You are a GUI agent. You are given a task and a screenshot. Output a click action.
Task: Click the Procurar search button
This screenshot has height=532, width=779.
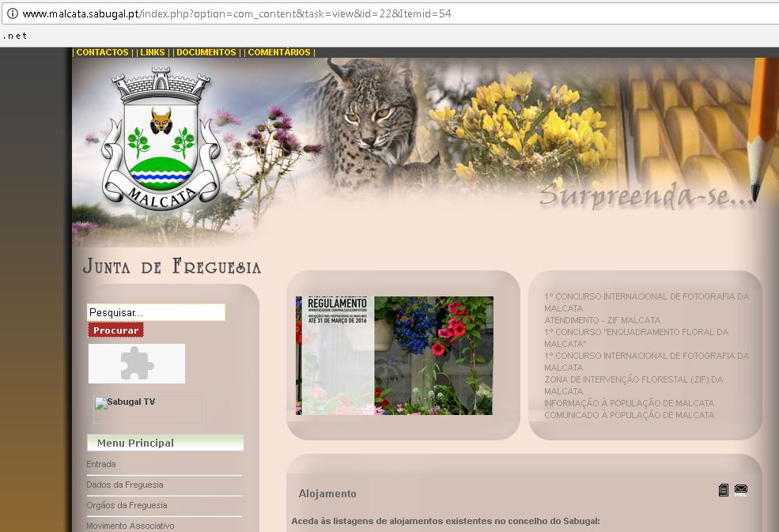coord(115,330)
